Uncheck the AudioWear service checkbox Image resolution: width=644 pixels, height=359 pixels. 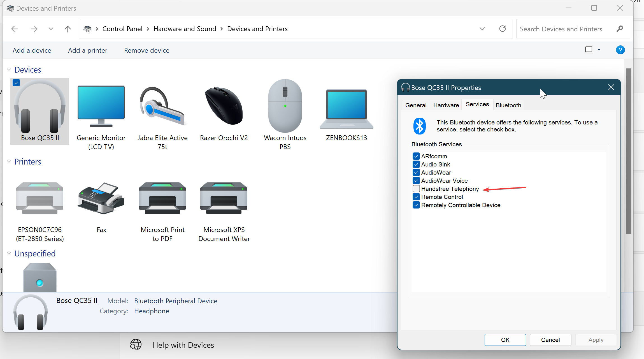(x=416, y=172)
